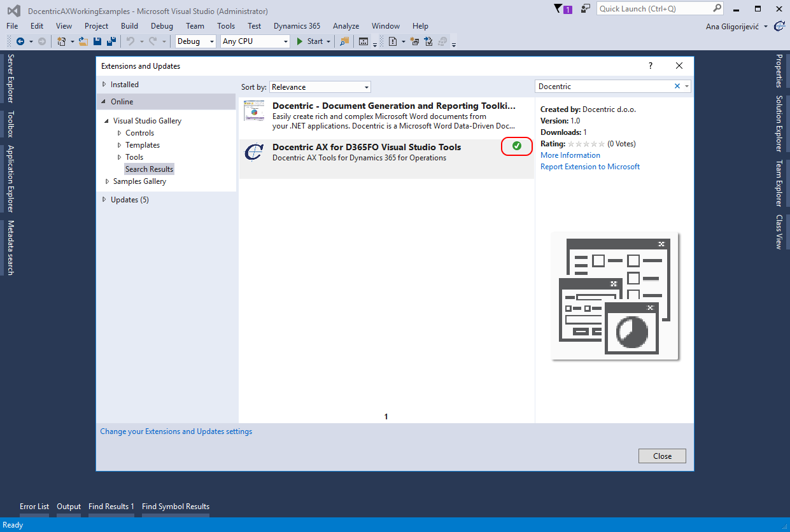Select the Search Results tree item
This screenshot has width=790, height=532.
[149, 169]
